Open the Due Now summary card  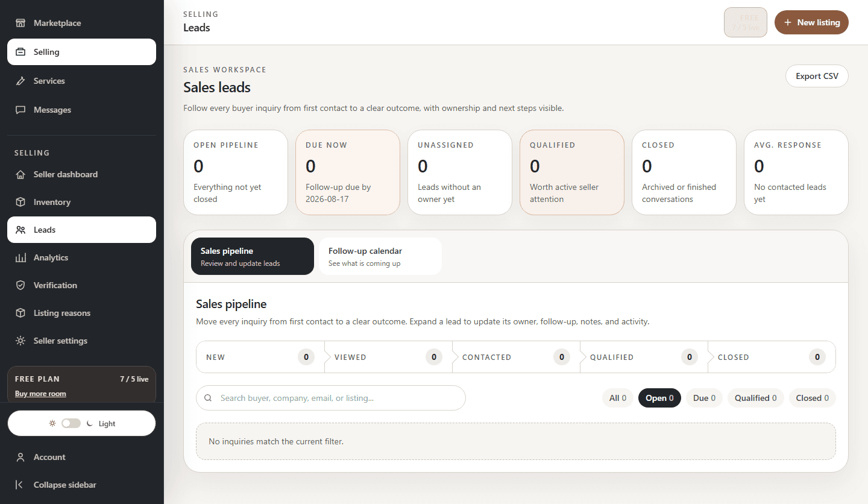[348, 172]
